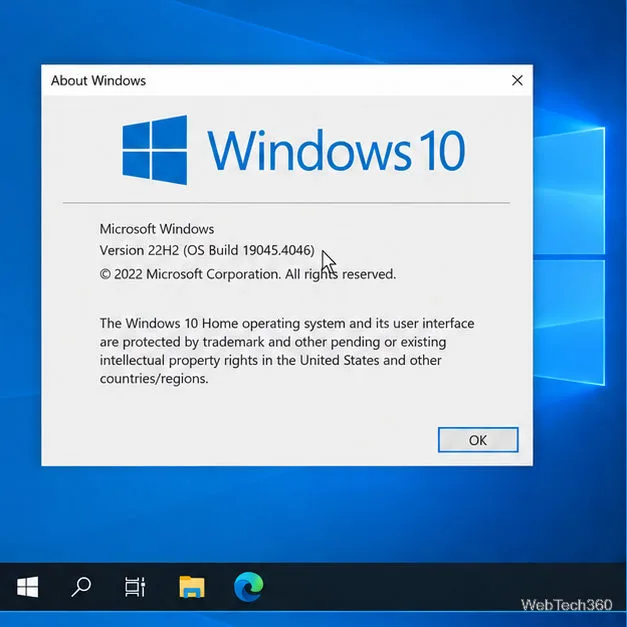This screenshot has width=627, height=627.
Task: Open Task View on taskbar
Action: point(135,587)
